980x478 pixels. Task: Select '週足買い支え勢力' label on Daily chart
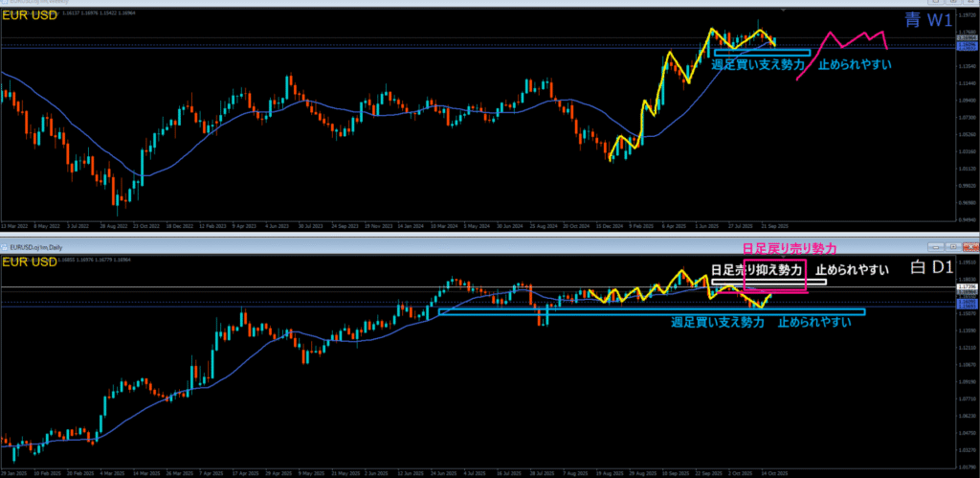tap(718, 322)
